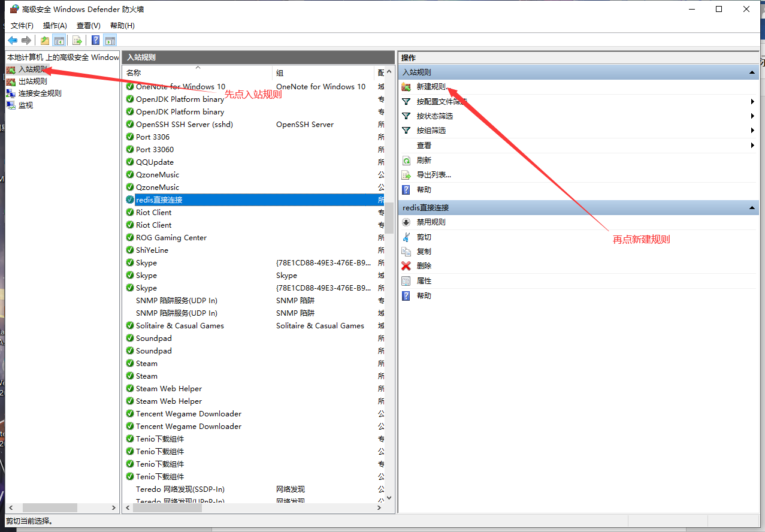765x532 pixels.
Task: Click the Up One Level folder icon
Action: (45, 40)
